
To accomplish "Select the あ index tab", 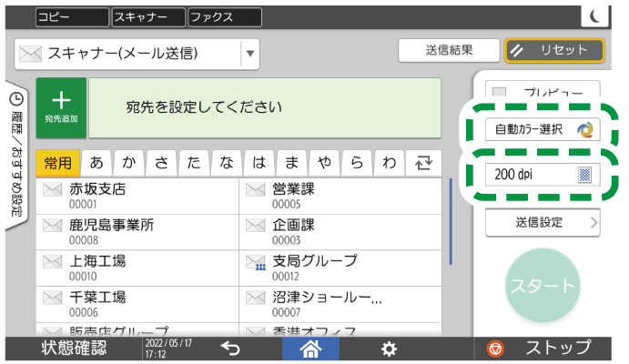I will [x=96, y=163].
